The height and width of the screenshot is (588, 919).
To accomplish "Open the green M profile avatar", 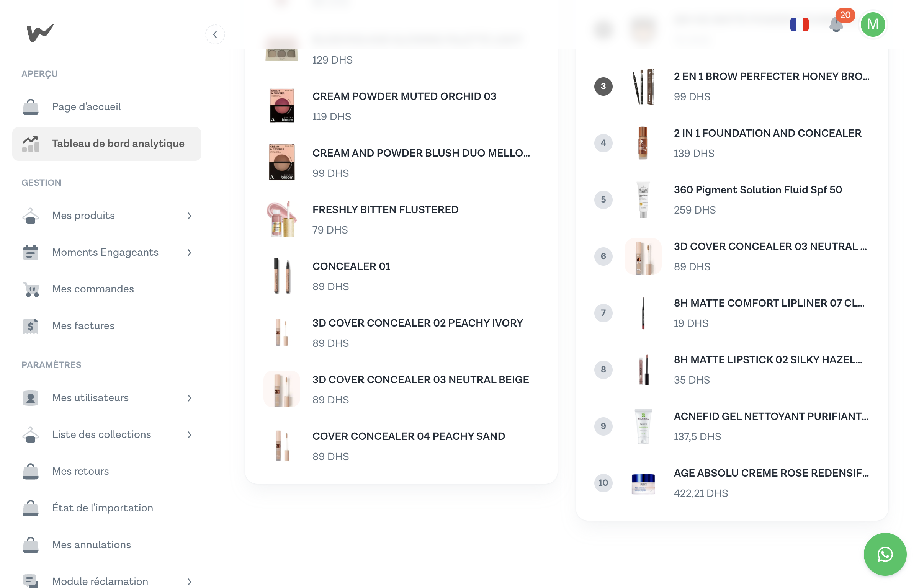I will click(x=872, y=24).
